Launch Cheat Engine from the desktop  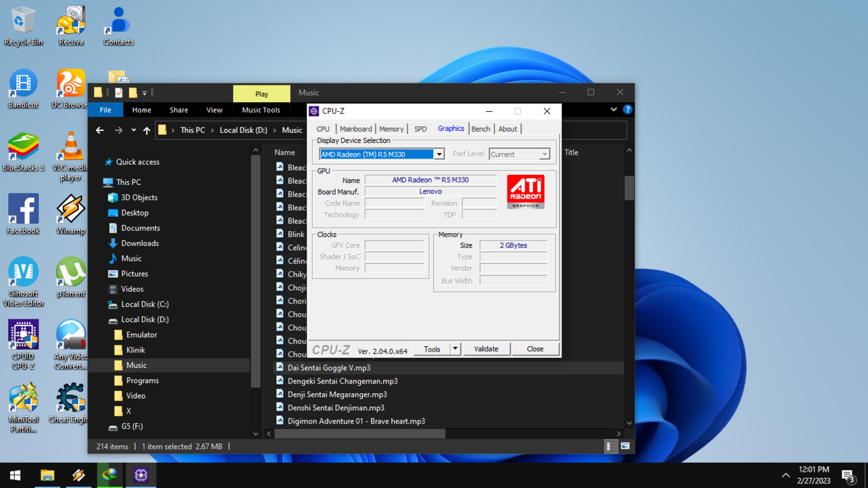71,403
